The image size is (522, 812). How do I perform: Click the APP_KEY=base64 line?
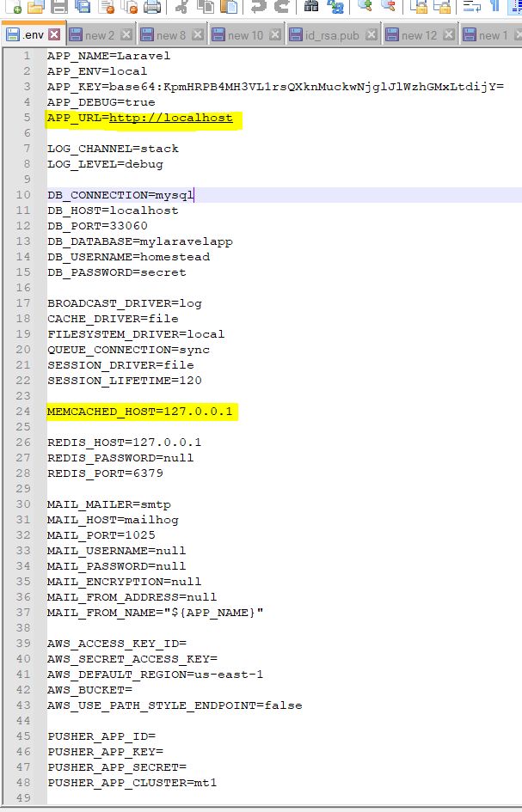(x=275, y=87)
